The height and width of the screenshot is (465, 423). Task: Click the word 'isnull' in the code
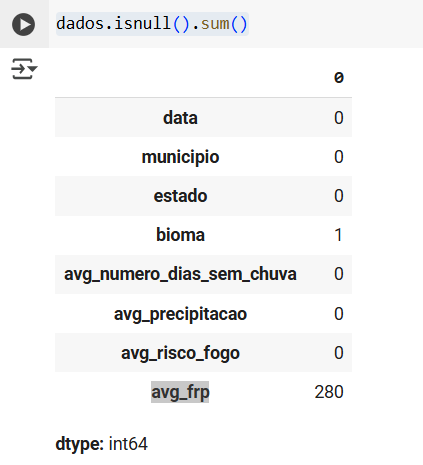(x=143, y=24)
